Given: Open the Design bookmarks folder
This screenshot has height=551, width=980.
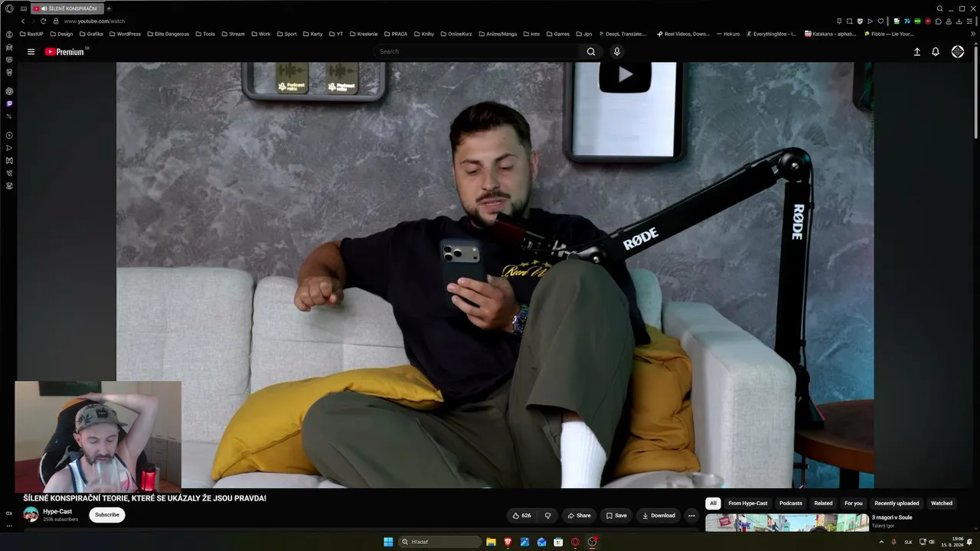Looking at the screenshot, I should (61, 34).
